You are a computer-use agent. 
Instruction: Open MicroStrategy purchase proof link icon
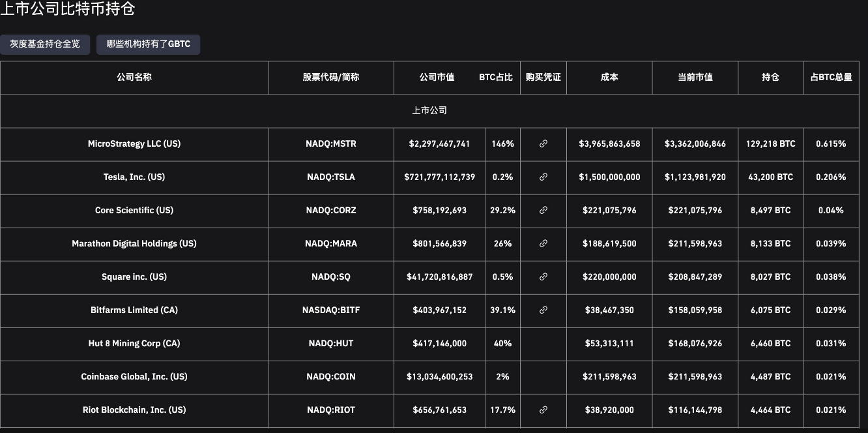543,144
